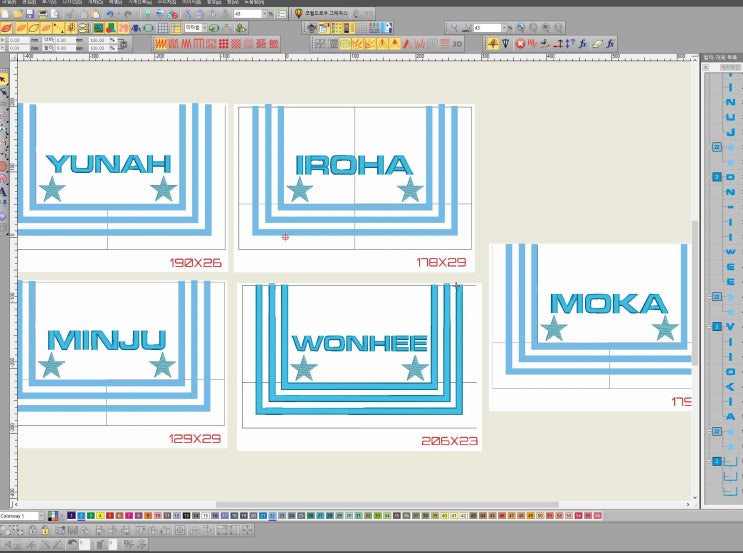Toggle second color block 2 in list

point(717,326)
